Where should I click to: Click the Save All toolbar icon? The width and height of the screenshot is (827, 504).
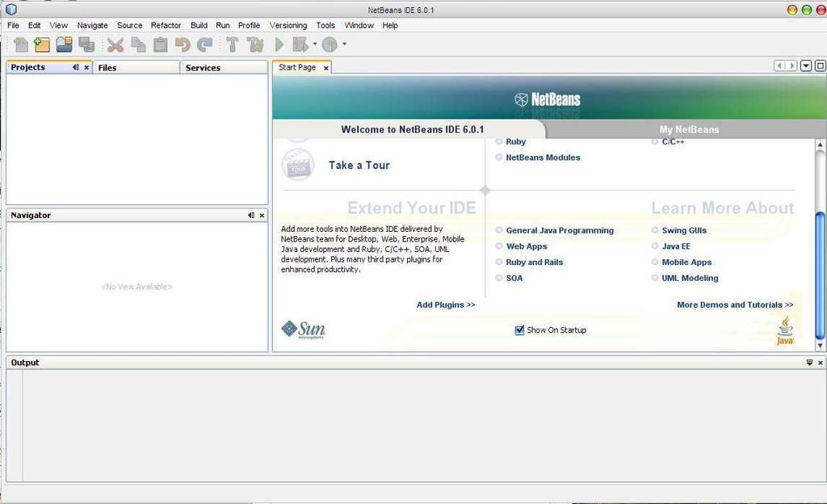click(86, 44)
